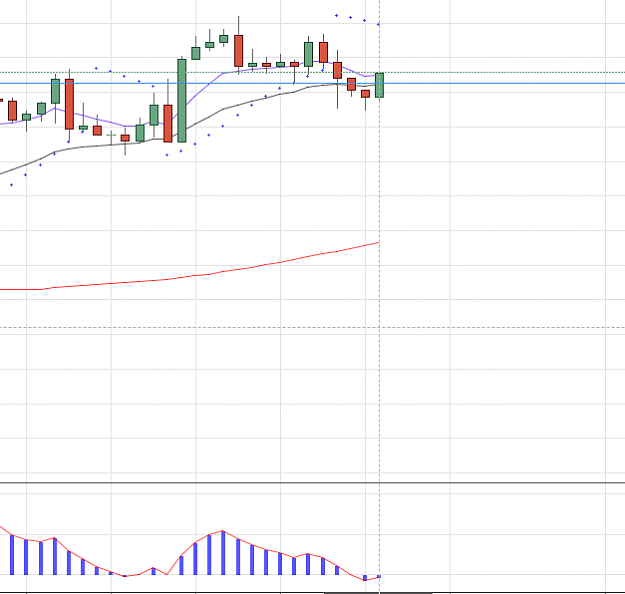The height and width of the screenshot is (594, 625).
Task: Click the tallest blue histogram bar
Action: (223, 553)
